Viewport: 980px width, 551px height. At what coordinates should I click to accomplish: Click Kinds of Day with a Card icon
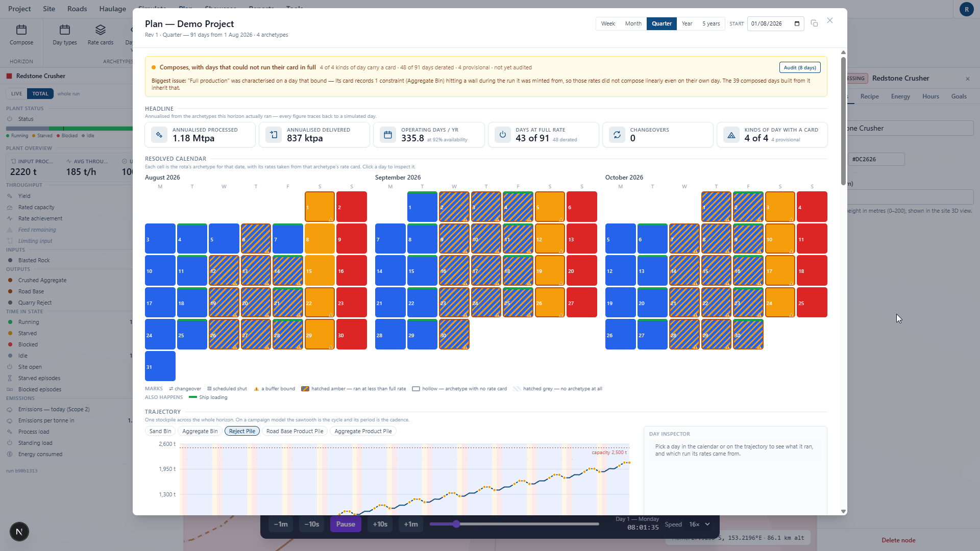pyautogui.click(x=731, y=135)
